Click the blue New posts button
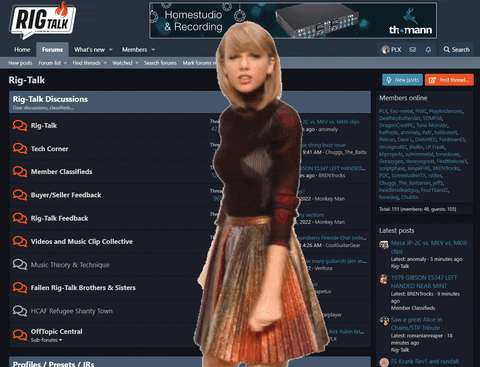Screen dimensions: 480x367 402,80
